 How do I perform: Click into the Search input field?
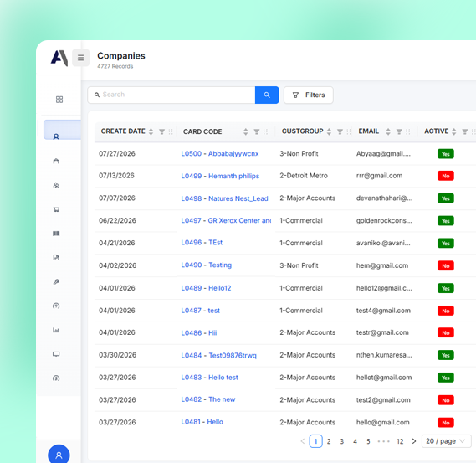click(x=171, y=95)
